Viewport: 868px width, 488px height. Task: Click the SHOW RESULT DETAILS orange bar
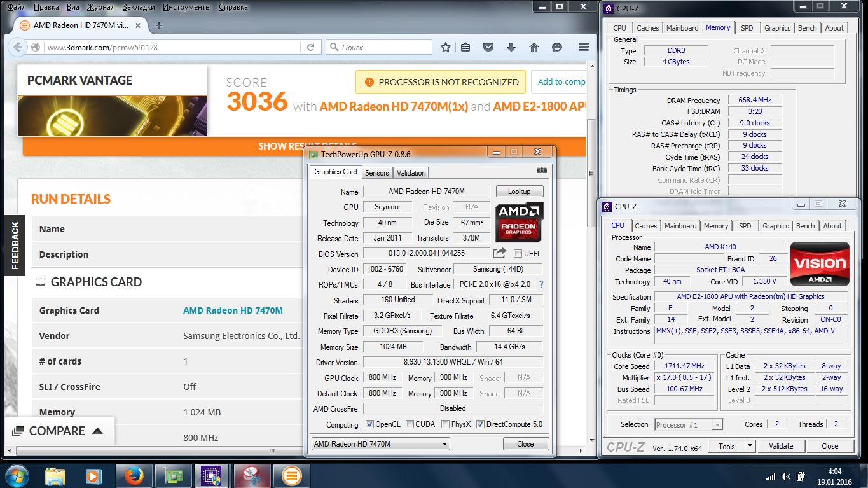(305, 146)
